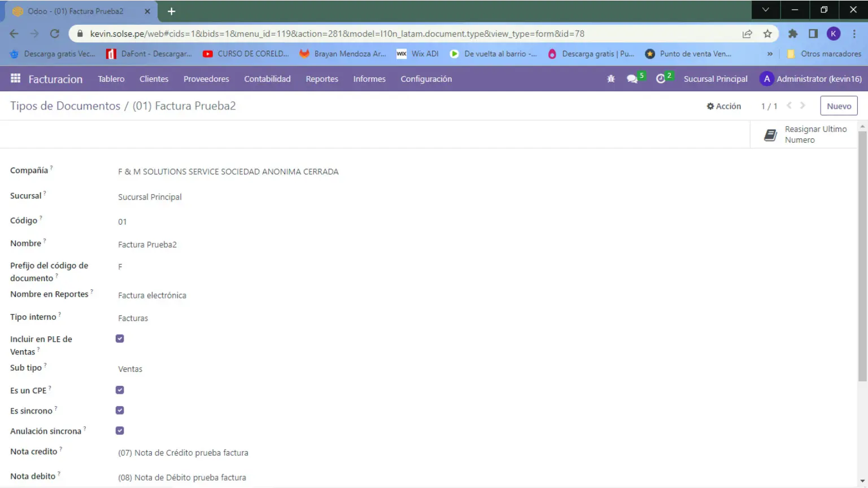Toggle the browser side panel icon
Screen dimensions: 868x488
(813, 34)
